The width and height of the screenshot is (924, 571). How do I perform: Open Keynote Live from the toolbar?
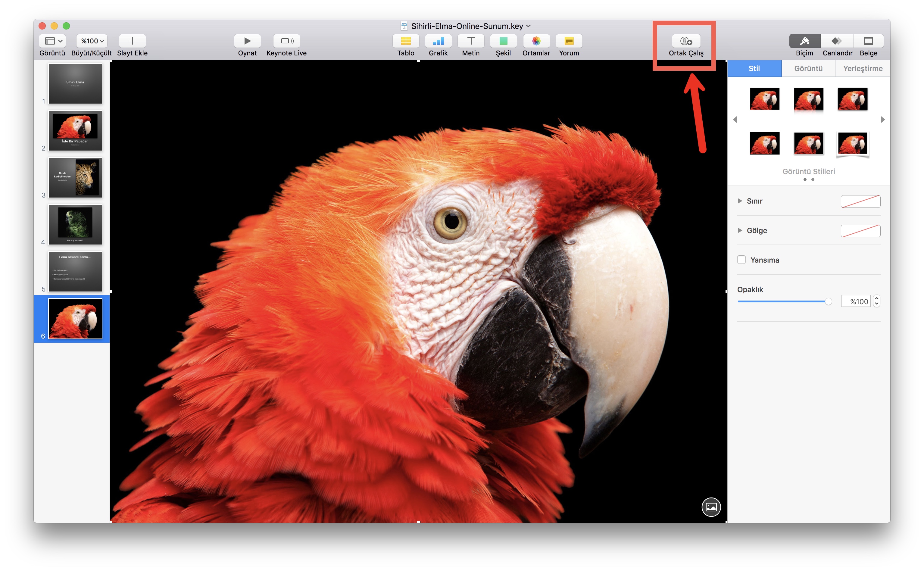(x=286, y=41)
